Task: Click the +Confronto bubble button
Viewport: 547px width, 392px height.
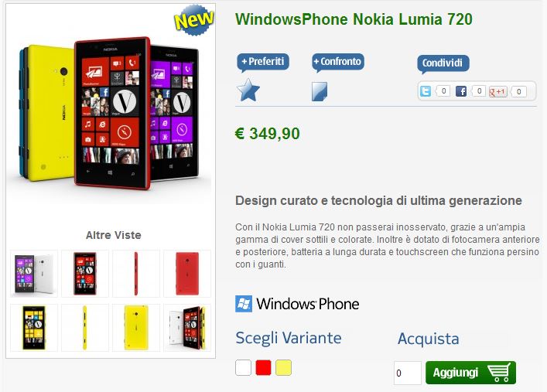Action: click(x=337, y=63)
